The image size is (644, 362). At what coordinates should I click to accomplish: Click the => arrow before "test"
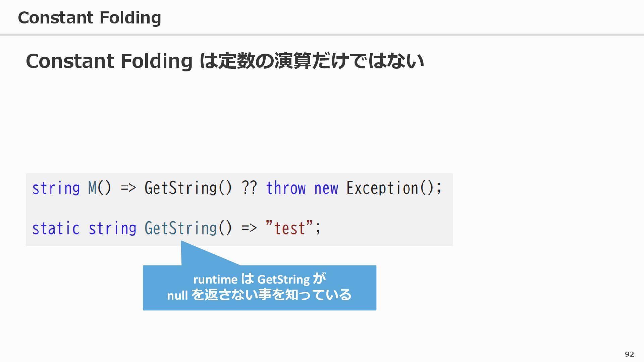pos(249,229)
